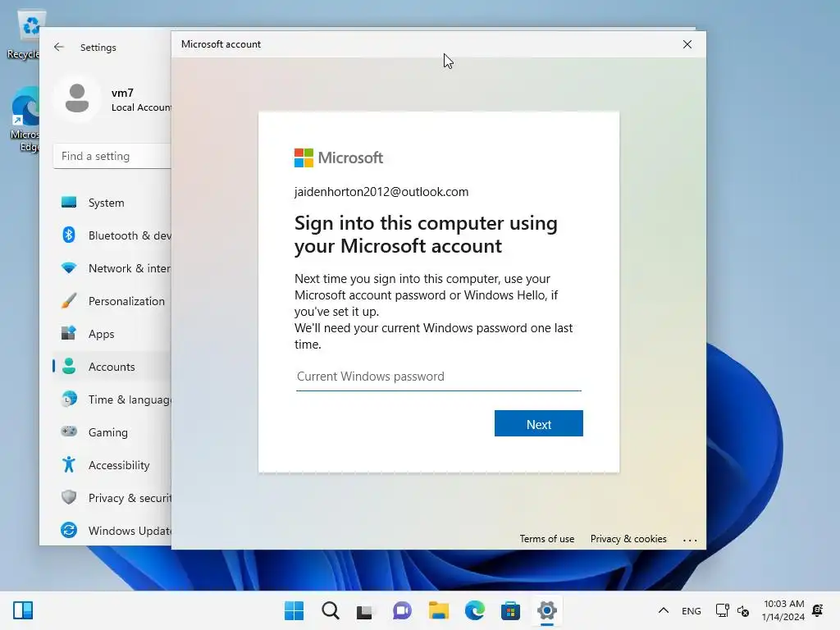The height and width of the screenshot is (630, 840).
Task: Open Time & language settings
Action: pyautogui.click(x=112, y=399)
